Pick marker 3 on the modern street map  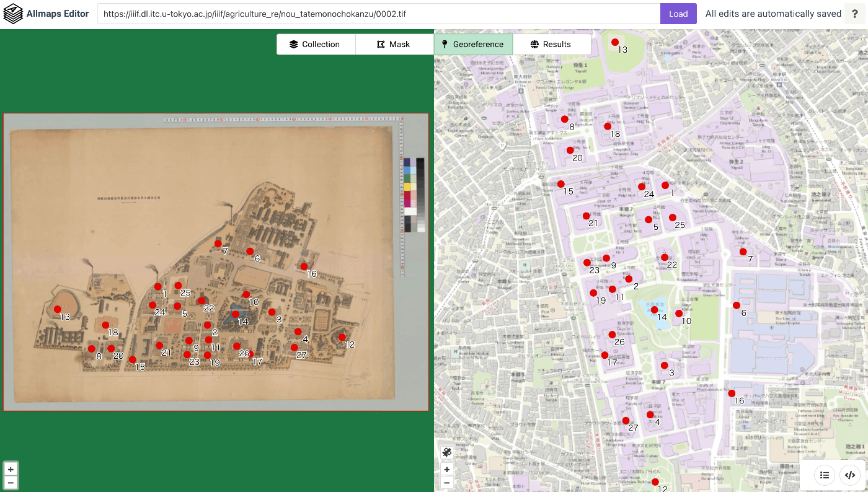[x=664, y=365]
